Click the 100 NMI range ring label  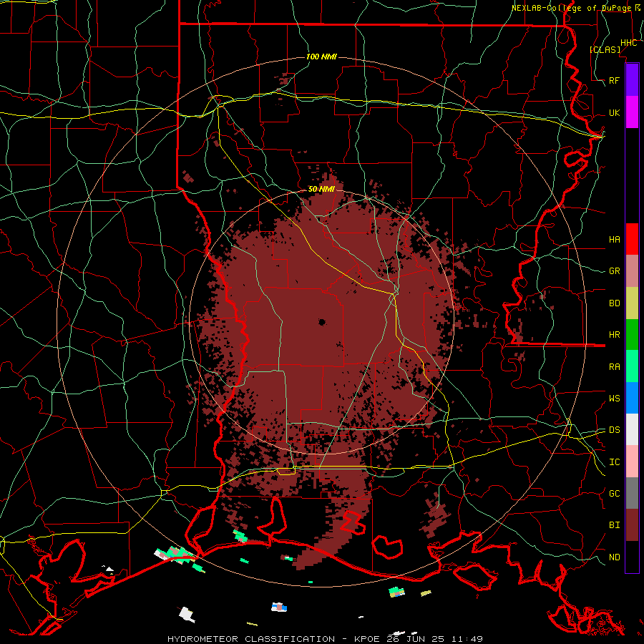(321, 57)
